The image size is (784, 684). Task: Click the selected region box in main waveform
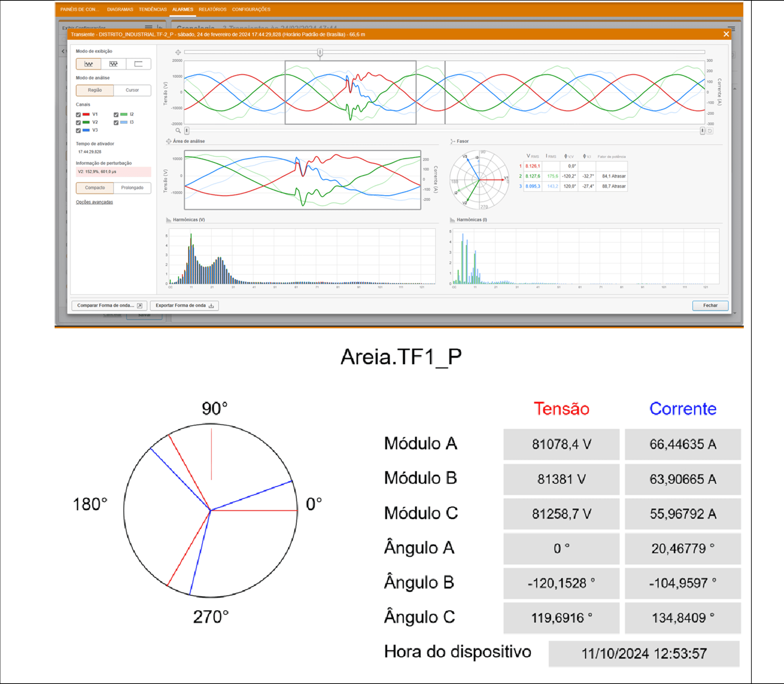pyautogui.click(x=351, y=93)
